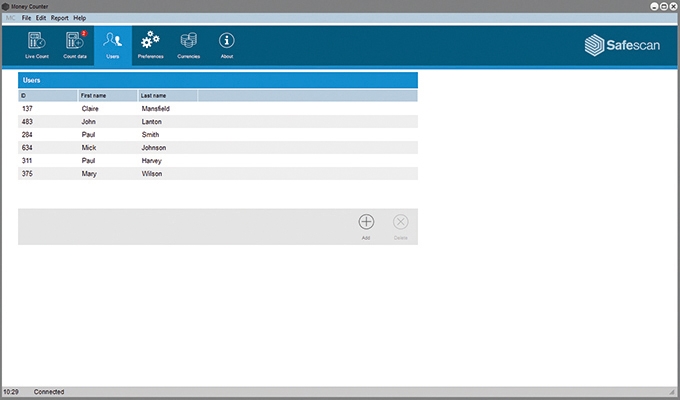
Task: Open the Report menu
Action: pyautogui.click(x=60, y=18)
